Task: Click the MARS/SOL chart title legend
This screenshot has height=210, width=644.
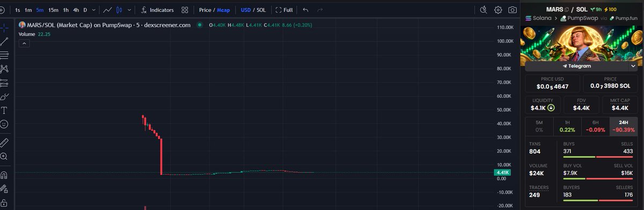Action: 105,25
